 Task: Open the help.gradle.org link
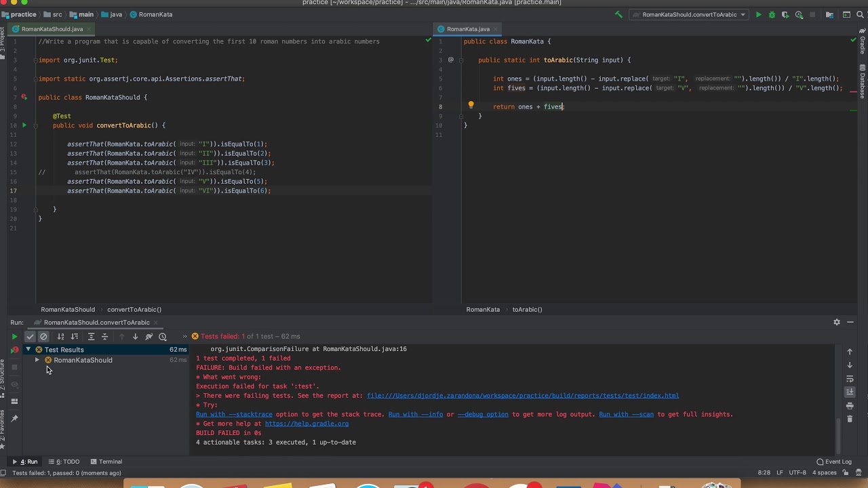click(x=307, y=424)
